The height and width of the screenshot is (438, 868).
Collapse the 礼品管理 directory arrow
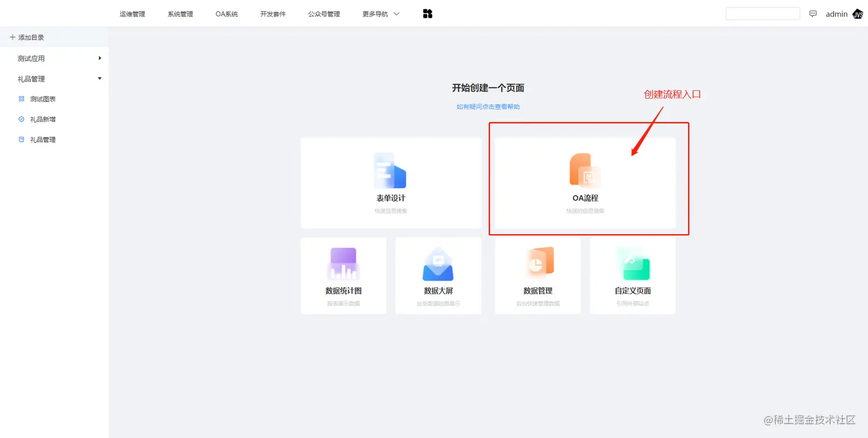(100, 79)
